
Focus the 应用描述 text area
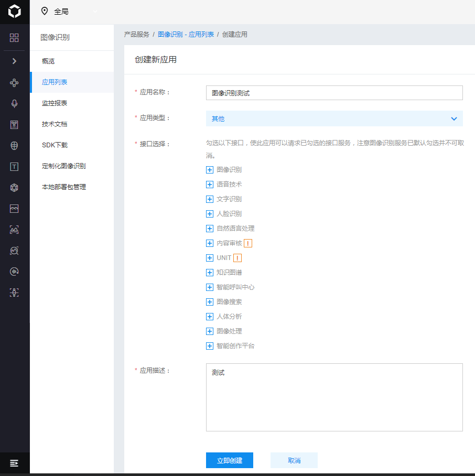334,397
